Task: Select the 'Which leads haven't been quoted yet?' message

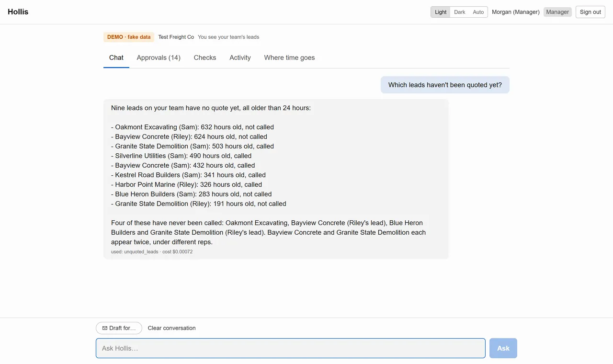Action: (x=445, y=85)
